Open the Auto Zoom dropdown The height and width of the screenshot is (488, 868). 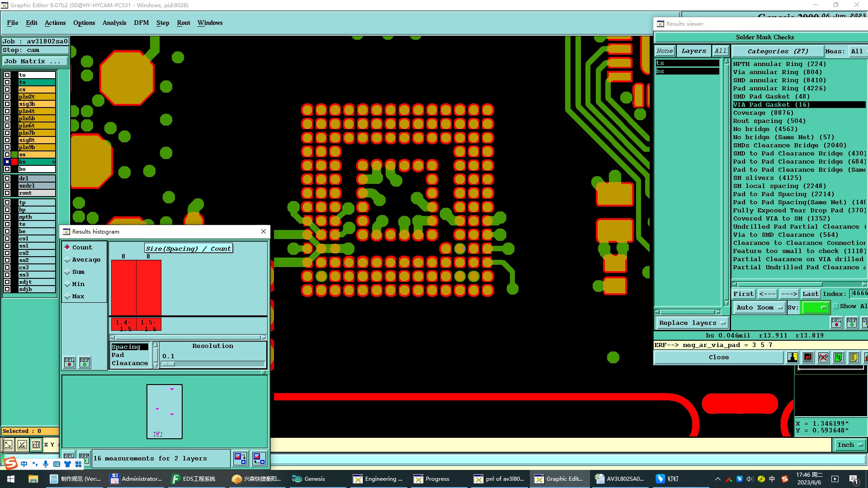coord(759,307)
